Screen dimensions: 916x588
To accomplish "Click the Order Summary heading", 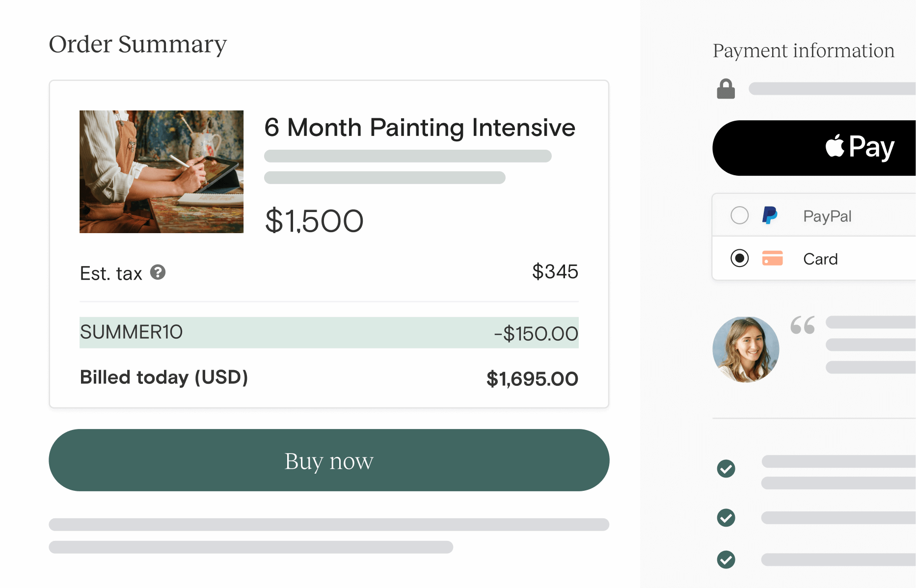I will click(138, 45).
